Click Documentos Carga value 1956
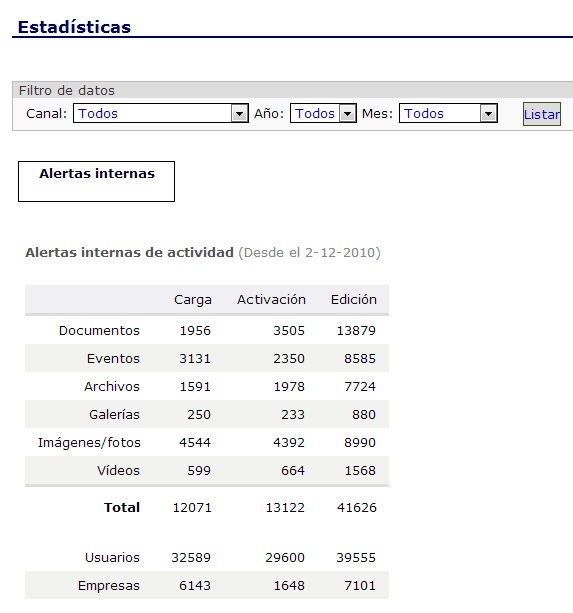The height and width of the screenshot is (613, 573). coord(195,331)
